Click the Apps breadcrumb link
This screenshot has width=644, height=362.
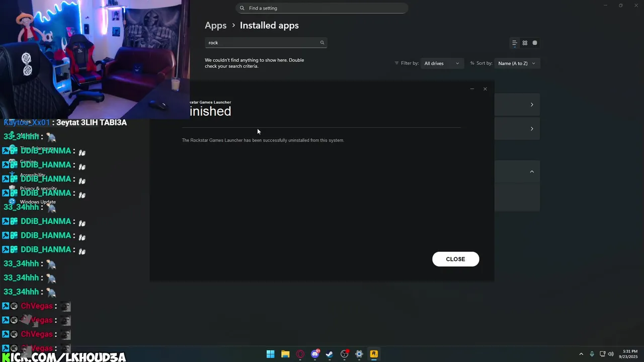pyautogui.click(x=215, y=25)
